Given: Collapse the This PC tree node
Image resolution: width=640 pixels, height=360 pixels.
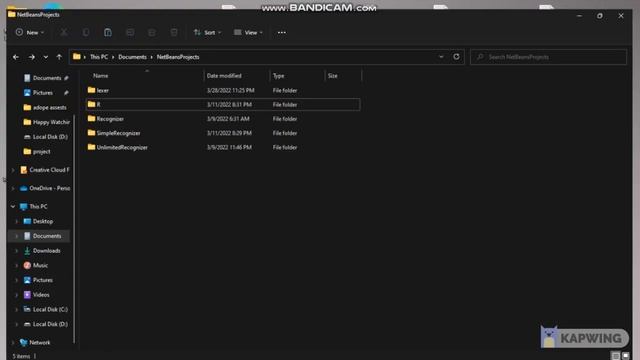Looking at the screenshot, I should (x=13, y=207).
